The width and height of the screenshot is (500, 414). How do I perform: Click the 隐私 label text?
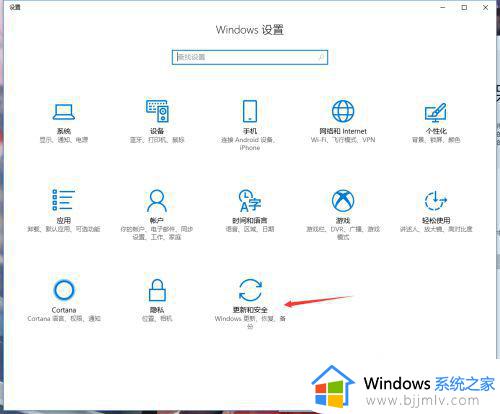coord(157,310)
